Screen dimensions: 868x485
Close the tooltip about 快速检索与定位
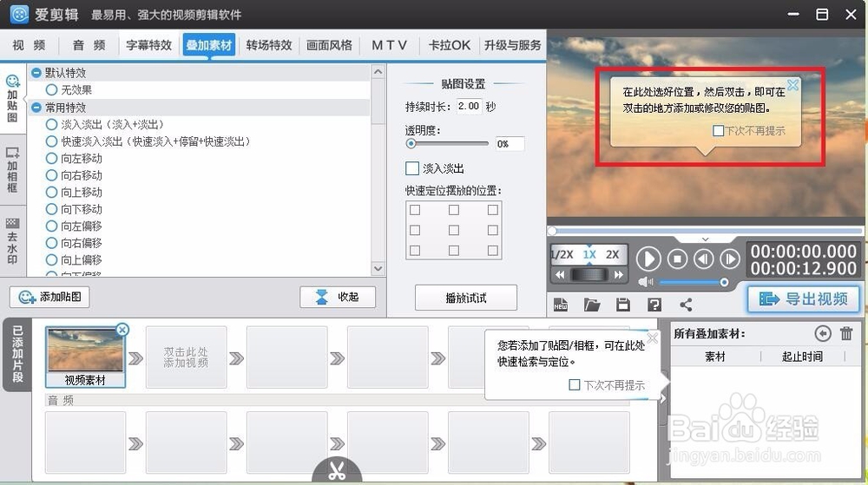pos(653,338)
